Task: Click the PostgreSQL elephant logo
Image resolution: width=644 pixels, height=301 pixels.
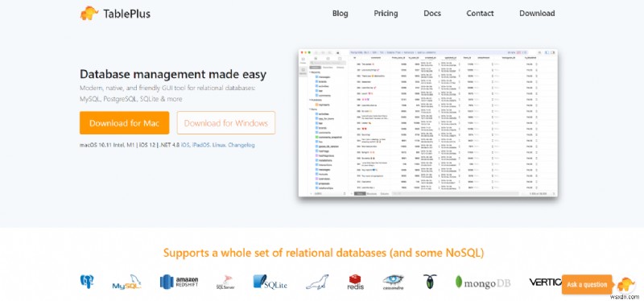Action: coord(87,282)
